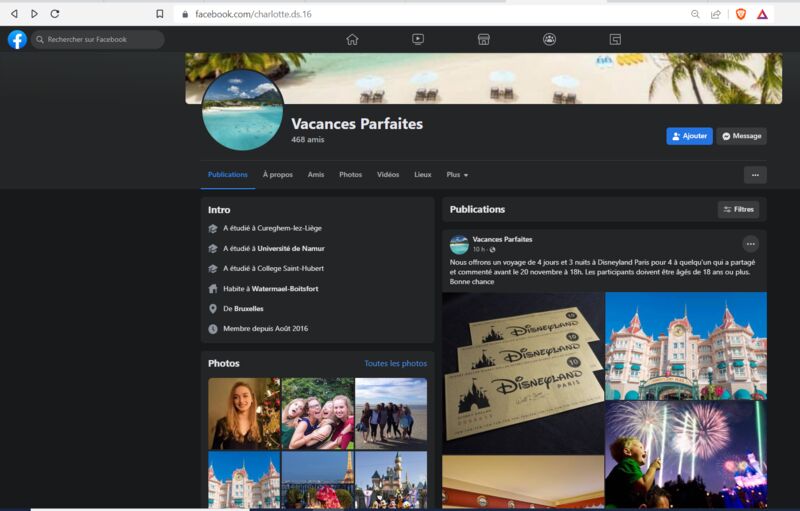Click the Intro section heading

[x=219, y=210]
